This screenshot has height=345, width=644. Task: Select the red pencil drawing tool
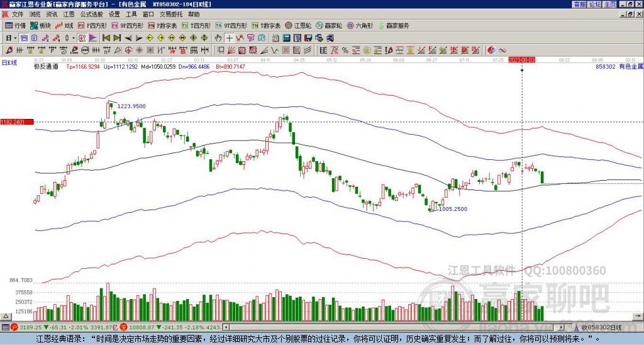9,50
